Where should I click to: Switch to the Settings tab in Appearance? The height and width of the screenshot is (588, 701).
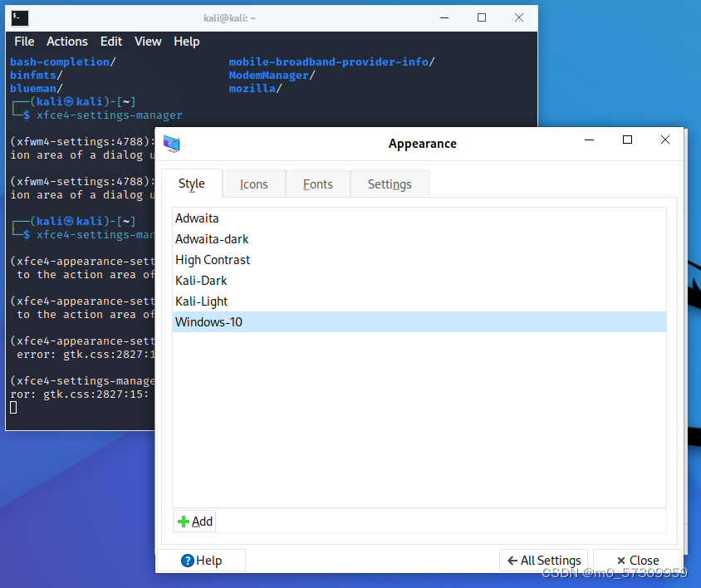pyautogui.click(x=390, y=184)
